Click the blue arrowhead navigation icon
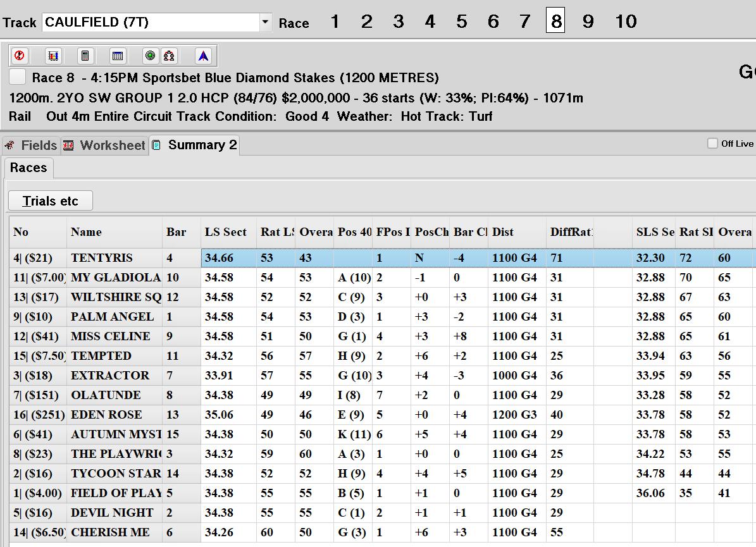 [203, 56]
